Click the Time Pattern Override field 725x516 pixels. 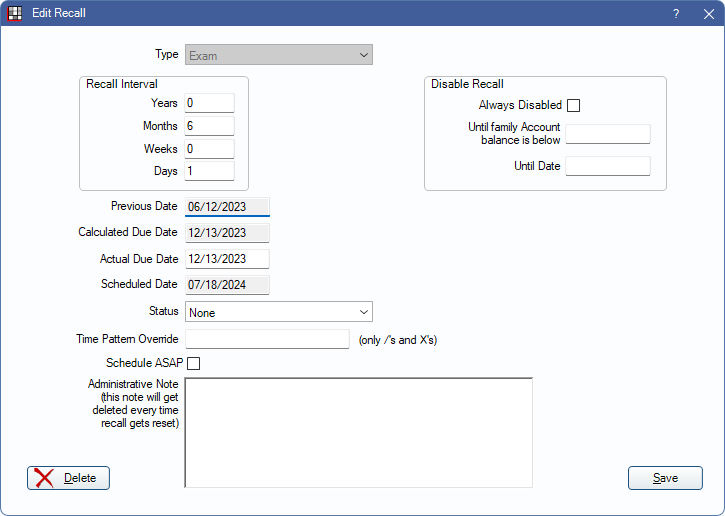(267, 339)
